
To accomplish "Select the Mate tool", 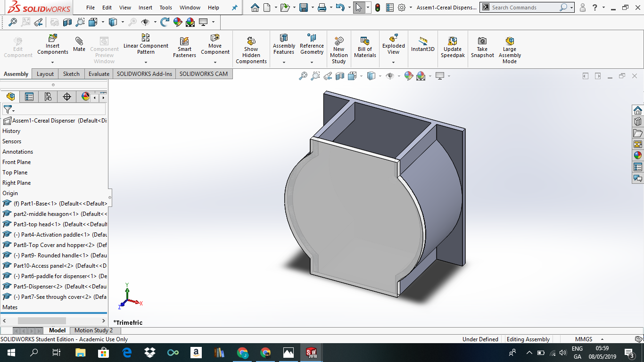I will point(79,44).
